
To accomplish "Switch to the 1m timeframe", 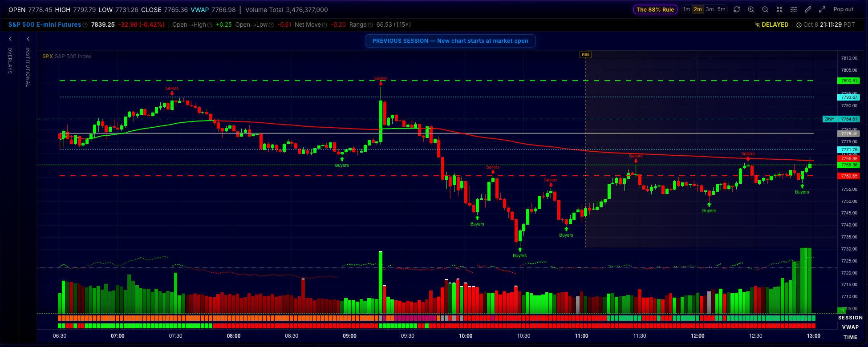I will (687, 9).
